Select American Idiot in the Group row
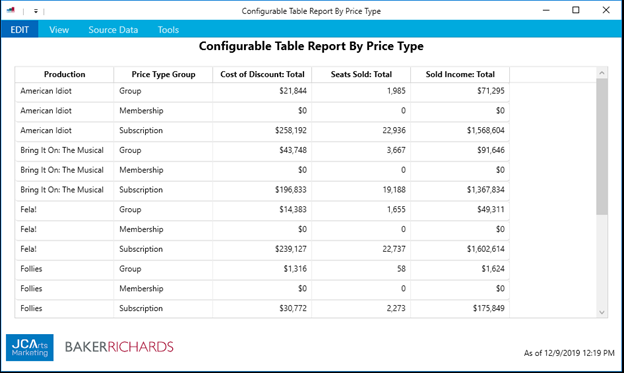The image size is (624, 373). click(46, 91)
